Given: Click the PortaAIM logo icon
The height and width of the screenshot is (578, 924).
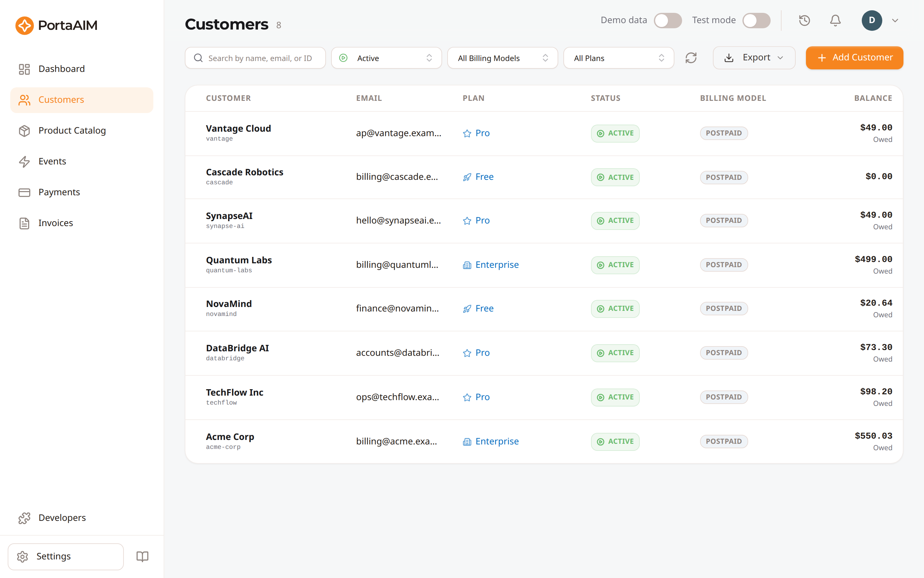Looking at the screenshot, I should coord(24,25).
